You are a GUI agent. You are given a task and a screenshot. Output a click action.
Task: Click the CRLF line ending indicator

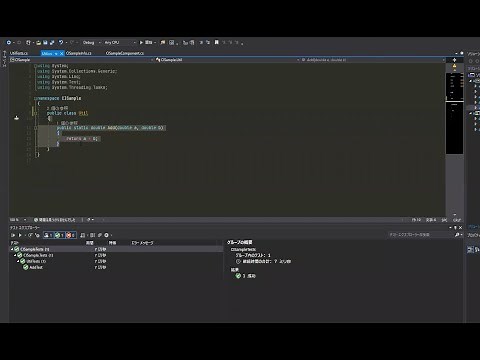(457, 220)
